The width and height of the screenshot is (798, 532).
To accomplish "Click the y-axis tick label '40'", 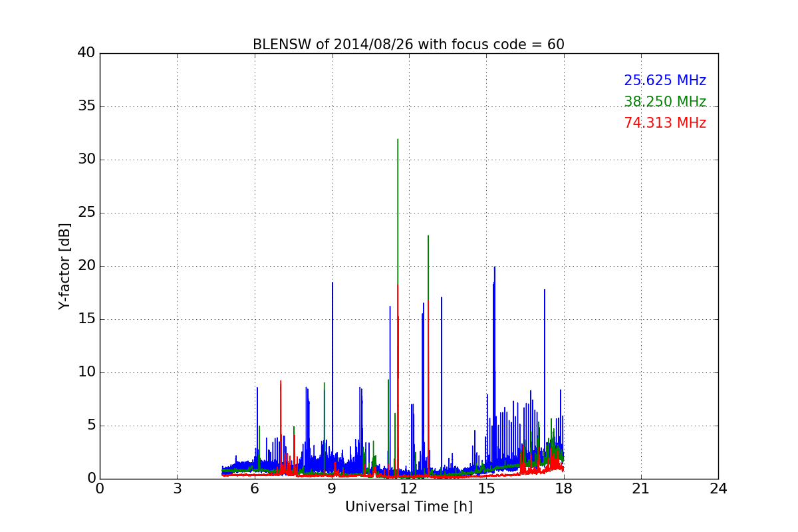I will 86,53.
